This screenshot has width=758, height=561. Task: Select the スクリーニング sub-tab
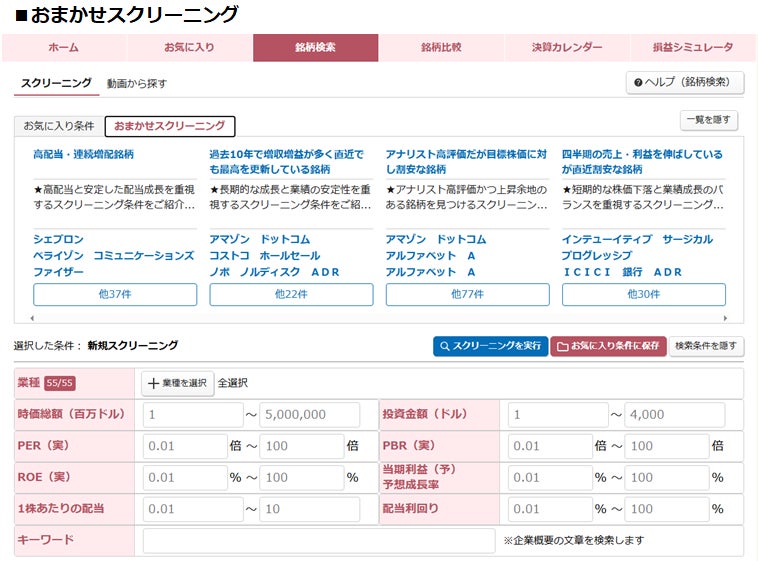pyautogui.click(x=56, y=83)
